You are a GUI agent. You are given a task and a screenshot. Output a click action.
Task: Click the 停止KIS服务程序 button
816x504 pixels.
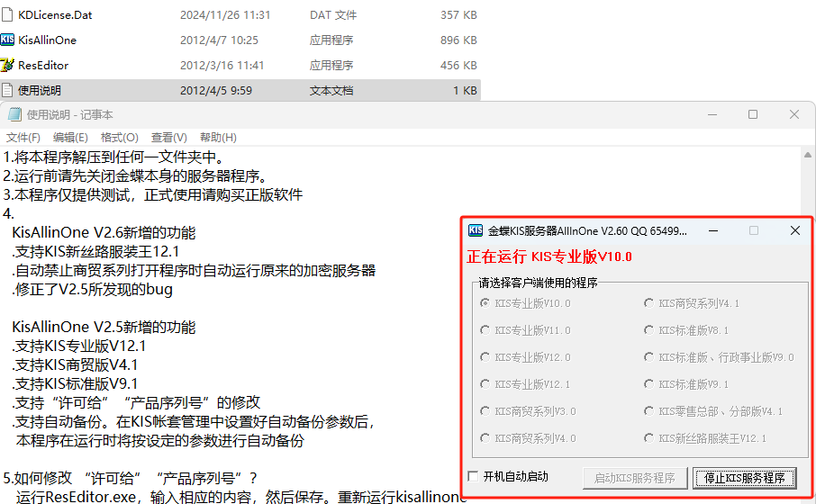pos(744,478)
